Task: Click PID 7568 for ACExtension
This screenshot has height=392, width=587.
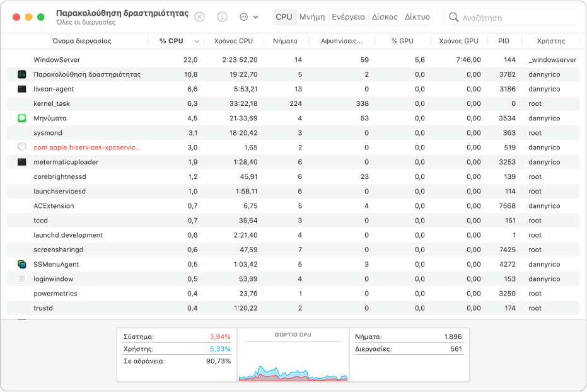Action: click(x=508, y=205)
